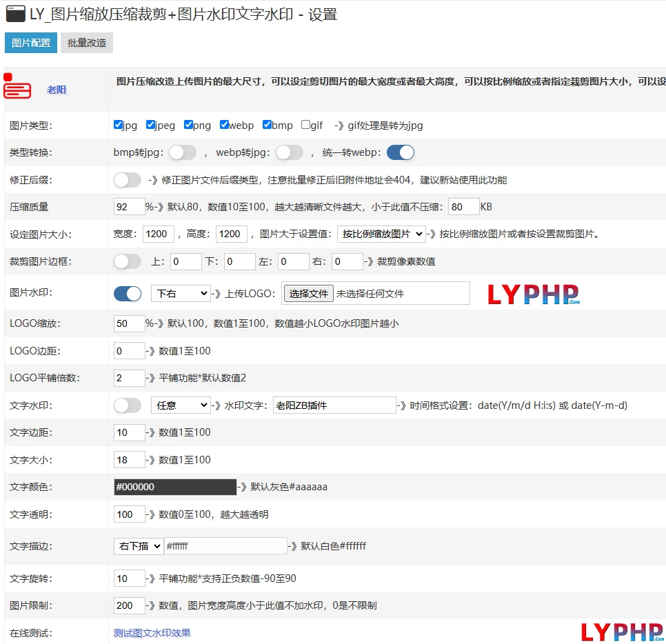The image size is (666, 644).
Task: Click the #000000 text color field
Action: [175, 487]
